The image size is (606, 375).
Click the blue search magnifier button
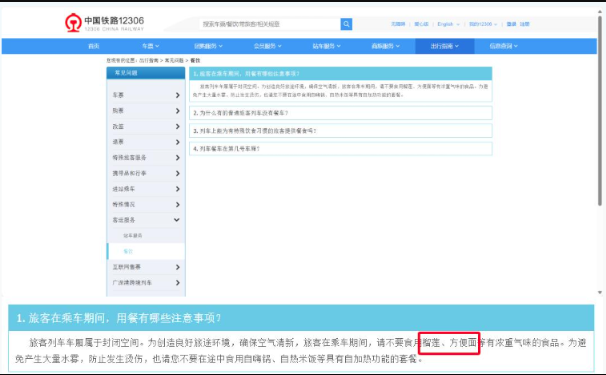tap(346, 24)
